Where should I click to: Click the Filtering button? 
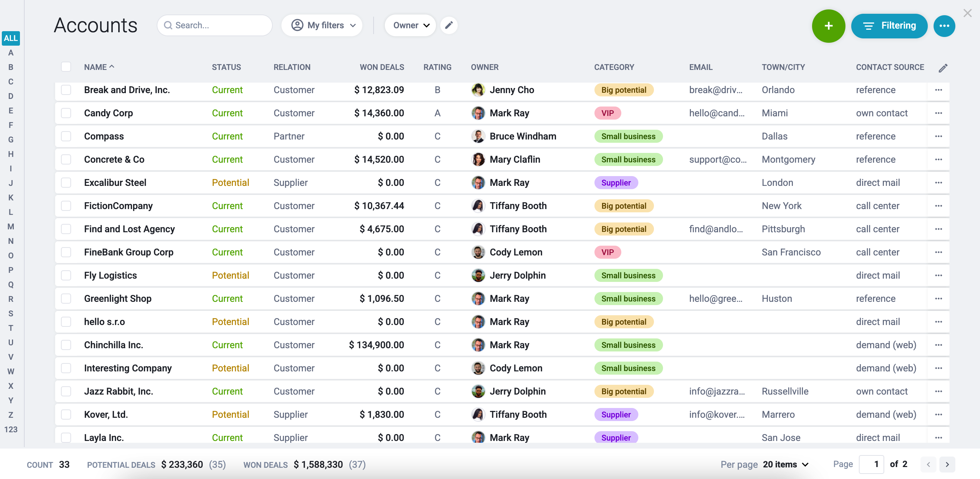(x=889, y=26)
